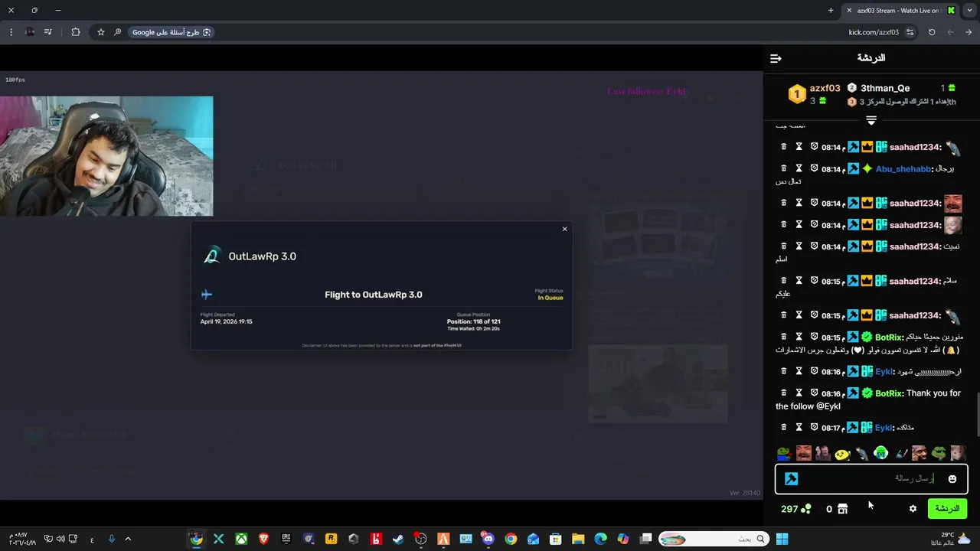The height and width of the screenshot is (551, 980).
Task: Insert the broom emote from the quick bar
Action: tap(900, 454)
